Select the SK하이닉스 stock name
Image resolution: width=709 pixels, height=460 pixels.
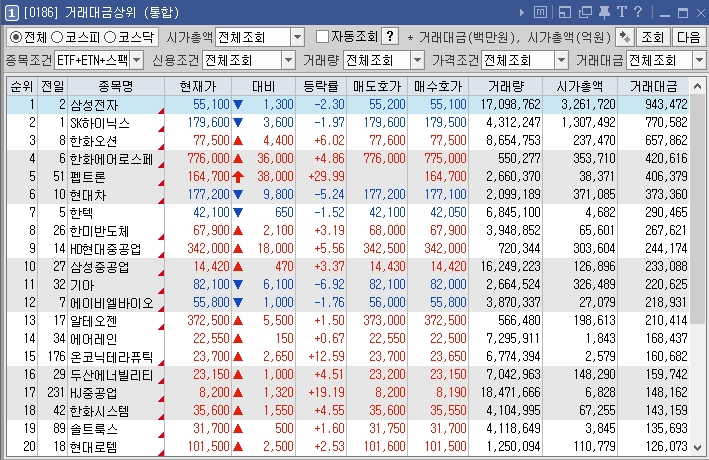tap(100, 123)
